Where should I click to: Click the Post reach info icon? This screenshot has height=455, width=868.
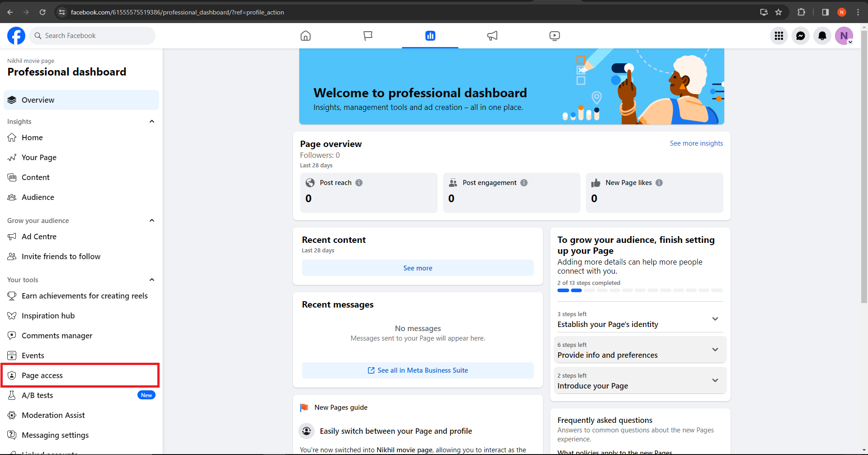click(x=359, y=183)
